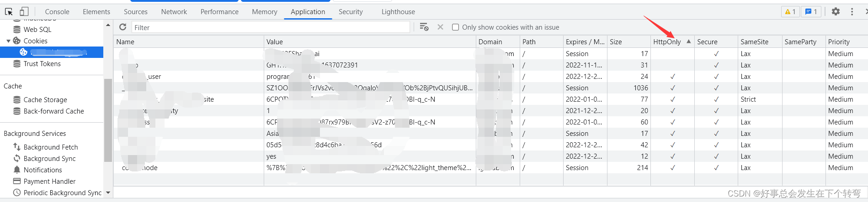Open Trust Tokens entry
The width and height of the screenshot is (868, 202).
pyautogui.click(x=42, y=63)
